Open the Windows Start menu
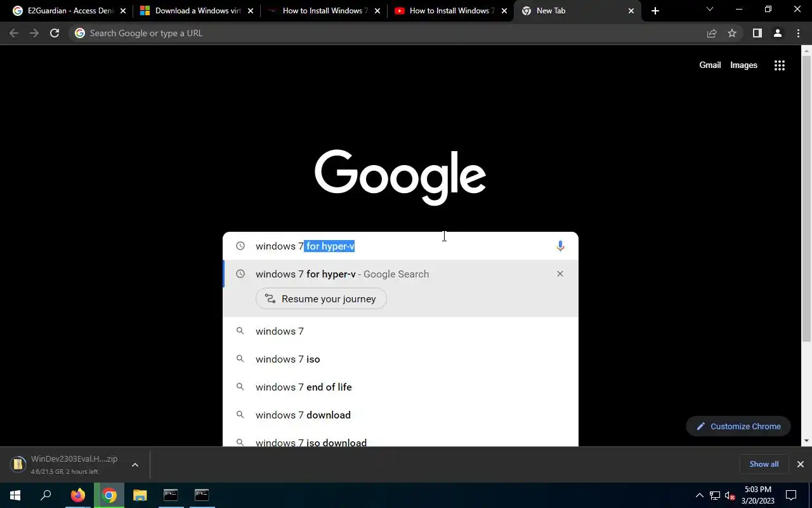Screen dimensions: 812x508 coord(15,495)
